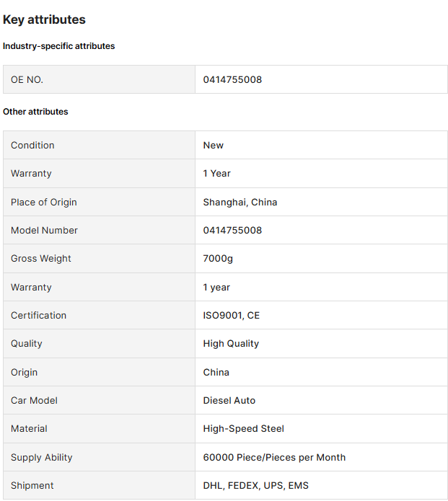The height and width of the screenshot is (501, 448).
Task: Click the 60000 Piece/Pieces per Month value
Action: pyautogui.click(x=274, y=457)
